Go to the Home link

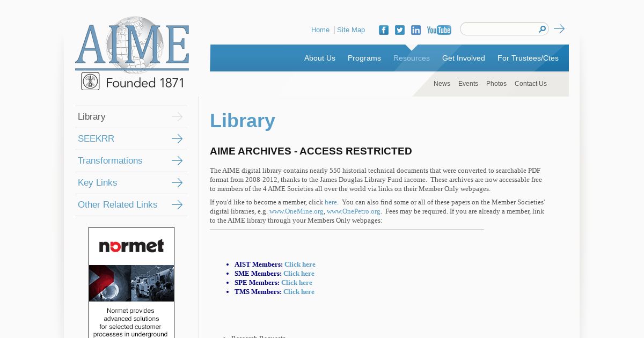(x=320, y=30)
